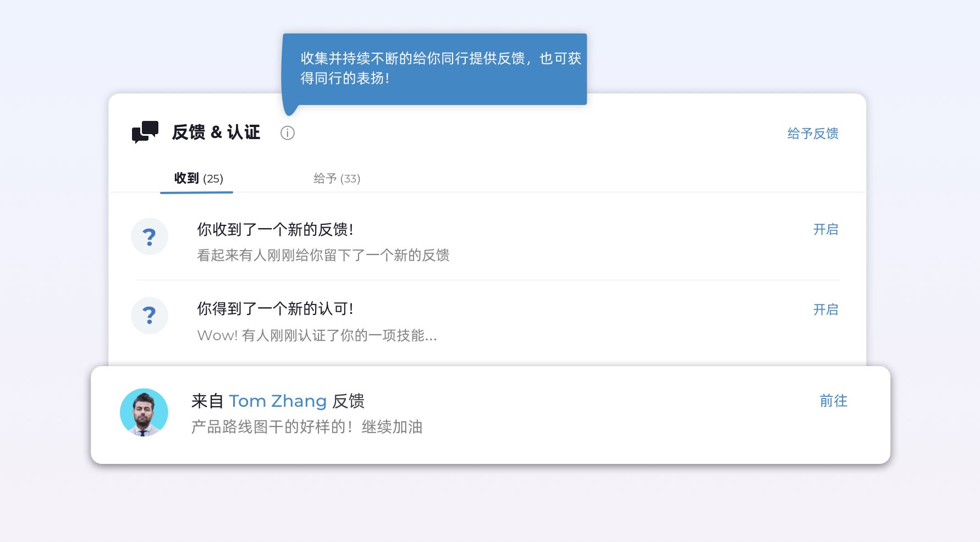The height and width of the screenshot is (542, 980).
Task: Click 前往 on Tom Zhang's feedback
Action: pos(833,401)
